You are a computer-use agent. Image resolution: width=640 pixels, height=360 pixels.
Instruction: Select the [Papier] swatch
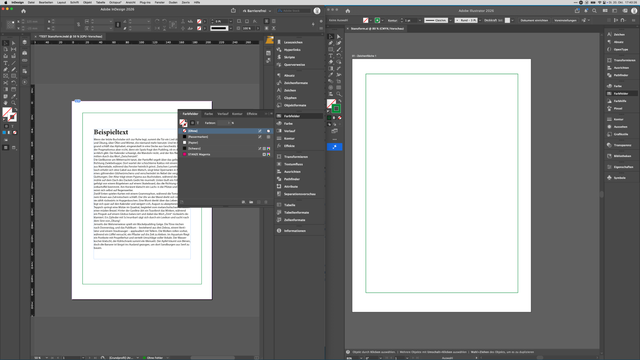click(x=226, y=142)
